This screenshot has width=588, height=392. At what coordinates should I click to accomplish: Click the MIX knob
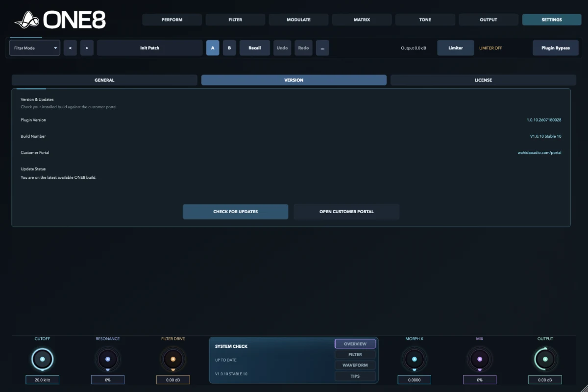pyautogui.click(x=480, y=359)
